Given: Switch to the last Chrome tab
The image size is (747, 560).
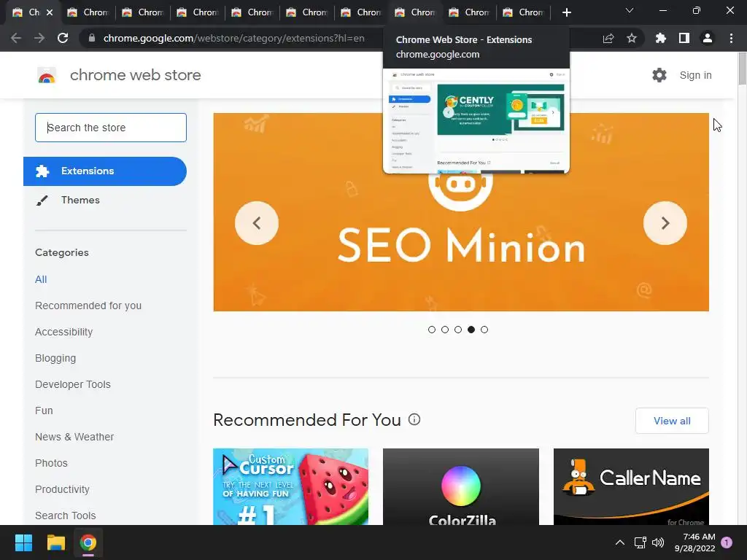Looking at the screenshot, I should pos(524,12).
